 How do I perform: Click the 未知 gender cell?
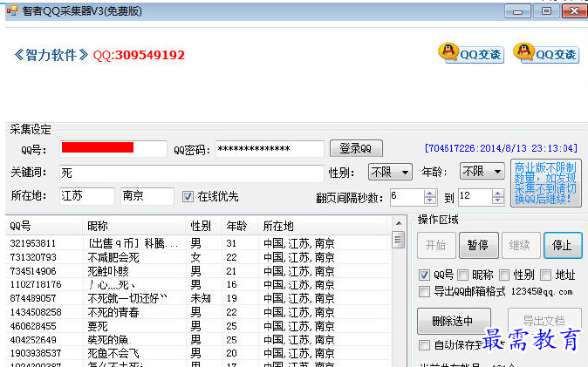click(201, 298)
